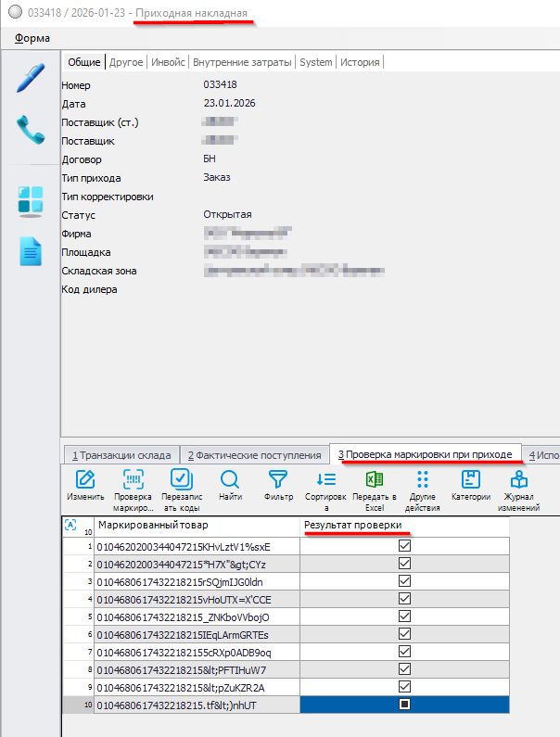
Task: Switch to the Инвойс tab
Action: point(168,62)
